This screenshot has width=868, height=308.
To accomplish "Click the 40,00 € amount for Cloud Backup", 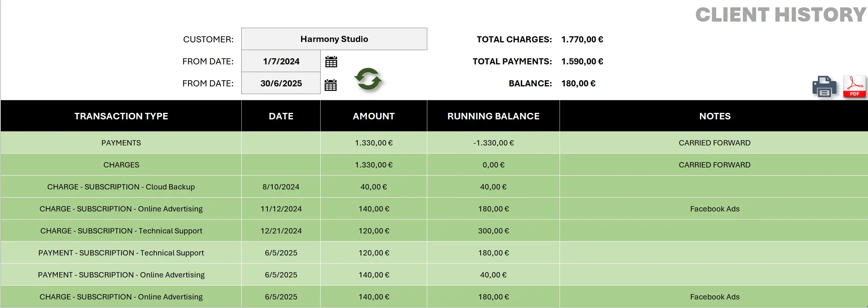I will [374, 187].
